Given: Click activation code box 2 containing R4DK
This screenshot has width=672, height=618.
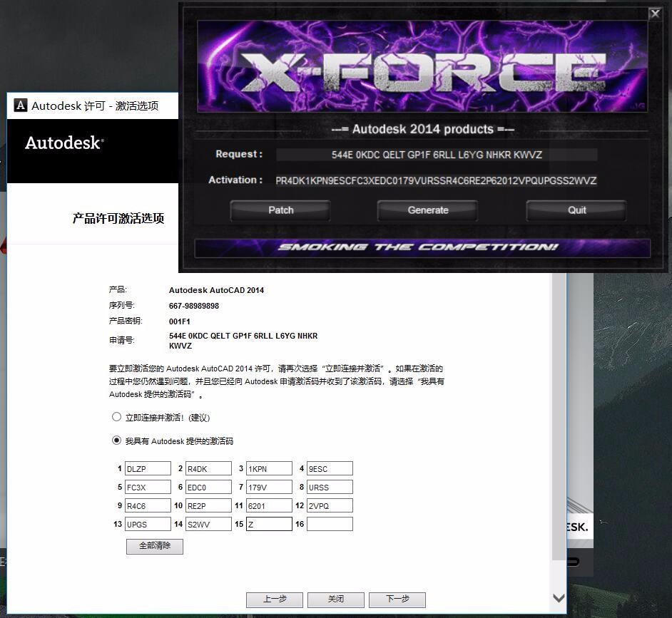Looking at the screenshot, I should point(209,468).
